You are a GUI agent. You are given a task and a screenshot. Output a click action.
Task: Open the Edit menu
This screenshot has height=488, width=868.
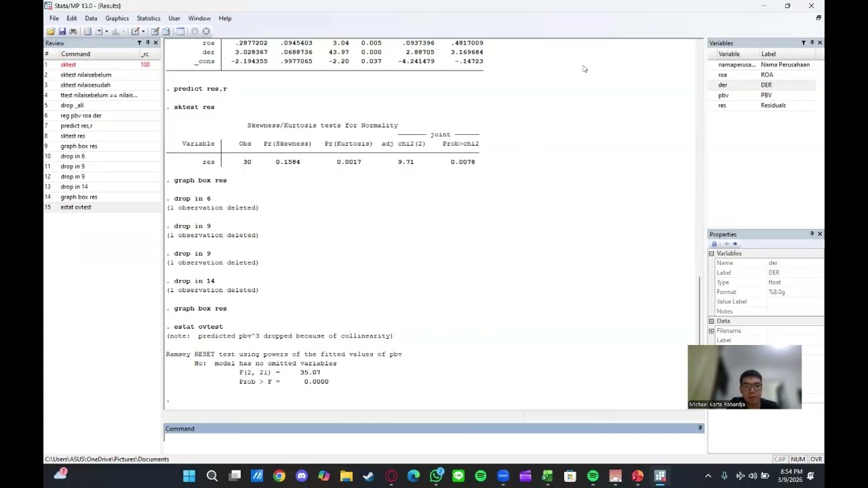pos(71,18)
